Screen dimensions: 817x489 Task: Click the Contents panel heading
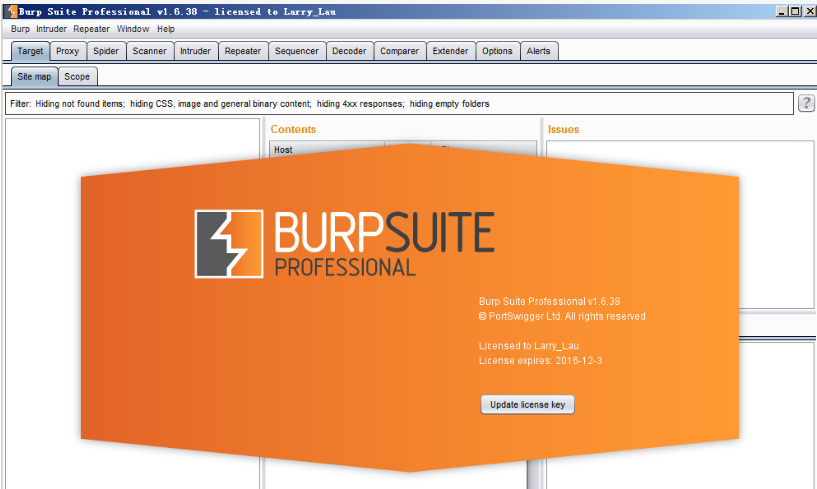pos(293,129)
